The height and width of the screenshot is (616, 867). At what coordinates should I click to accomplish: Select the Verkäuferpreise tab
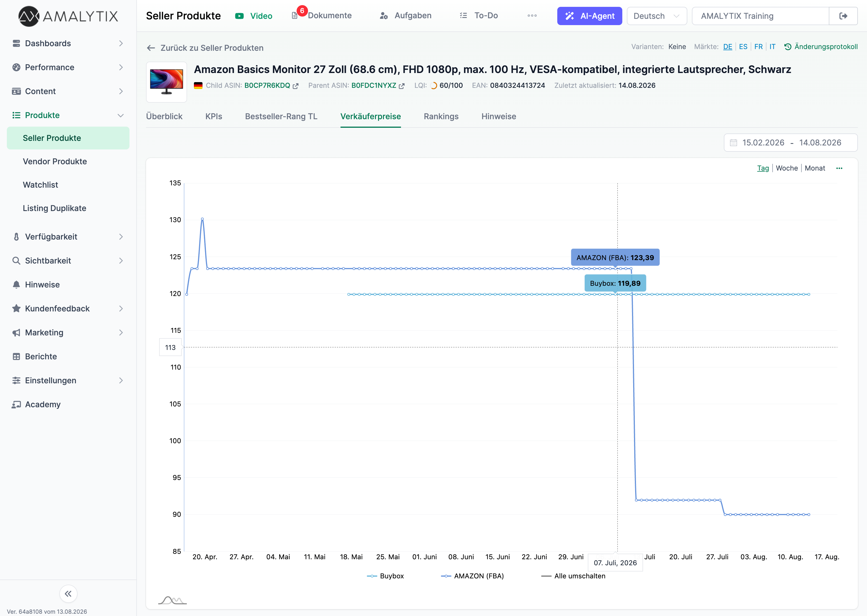370,116
